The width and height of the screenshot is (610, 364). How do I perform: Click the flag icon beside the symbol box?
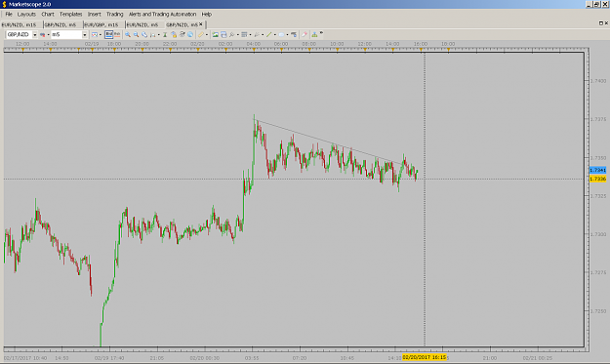42,34
